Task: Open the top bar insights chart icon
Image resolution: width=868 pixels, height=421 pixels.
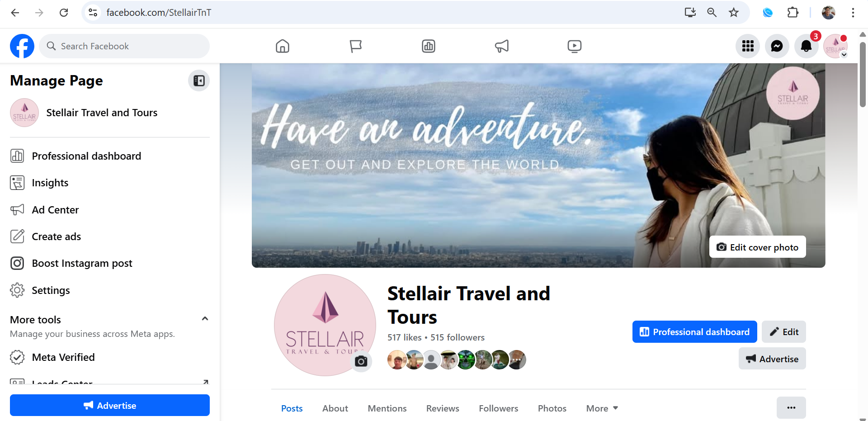Action: coord(429,46)
